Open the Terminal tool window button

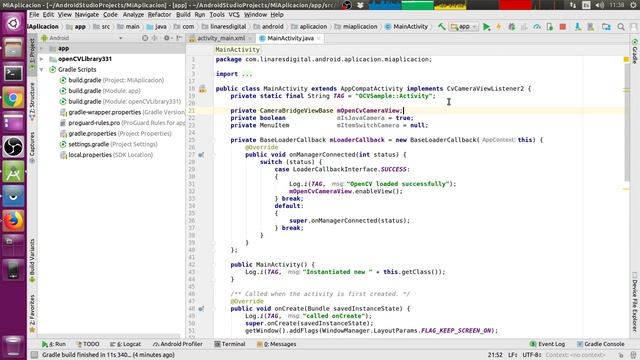pos(230,344)
